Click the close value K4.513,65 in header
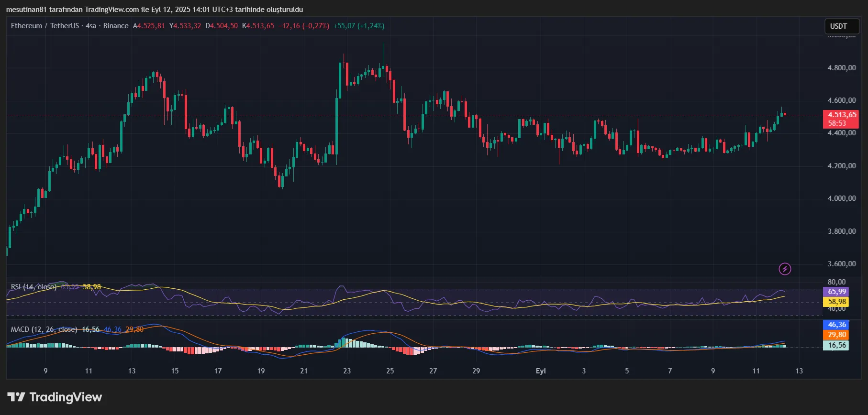The image size is (868, 415). (258, 26)
